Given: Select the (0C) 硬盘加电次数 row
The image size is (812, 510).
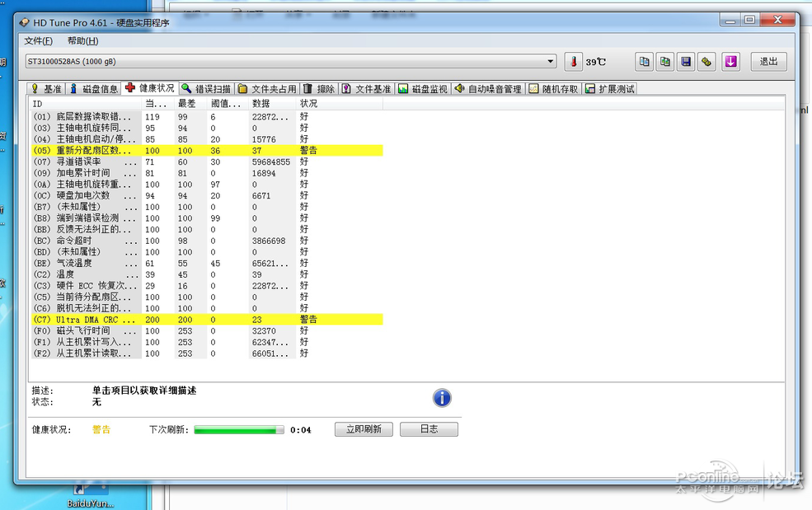Looking at the screenshot, I should coord(207,196).
